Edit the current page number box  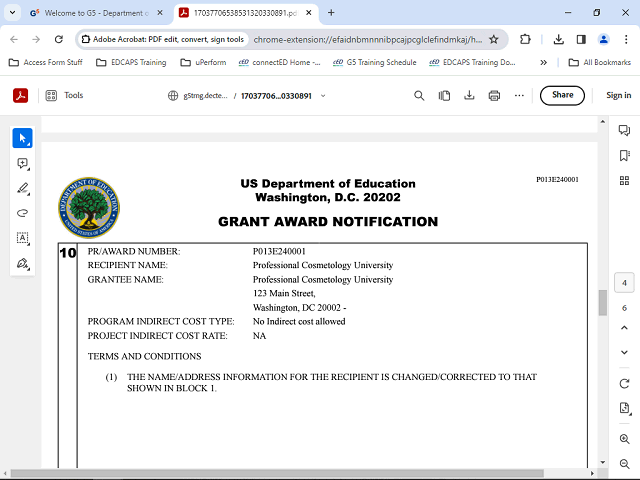(624, 283)
